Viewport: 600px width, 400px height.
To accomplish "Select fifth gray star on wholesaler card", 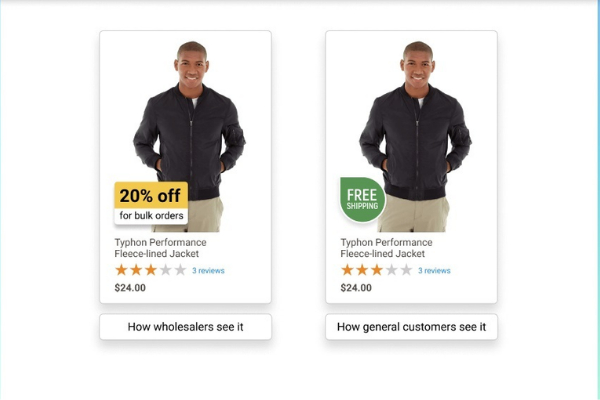I will pos(180,270).
